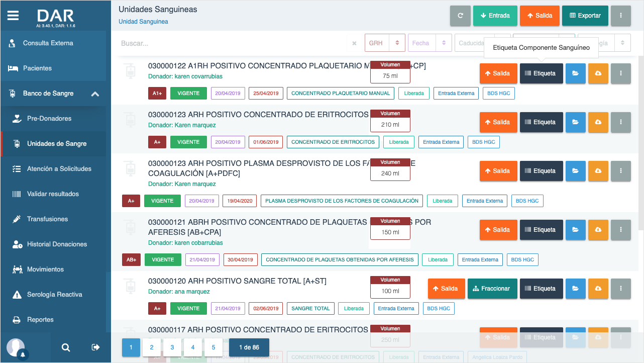Open folder icon for concentrado de eritrocitos 030000123
644x363 pixels.
[x=576, y=122]
